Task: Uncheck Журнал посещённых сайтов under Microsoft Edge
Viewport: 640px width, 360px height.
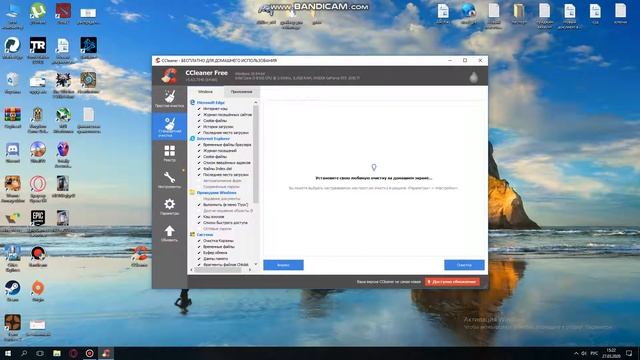Action: pos(199,115)
